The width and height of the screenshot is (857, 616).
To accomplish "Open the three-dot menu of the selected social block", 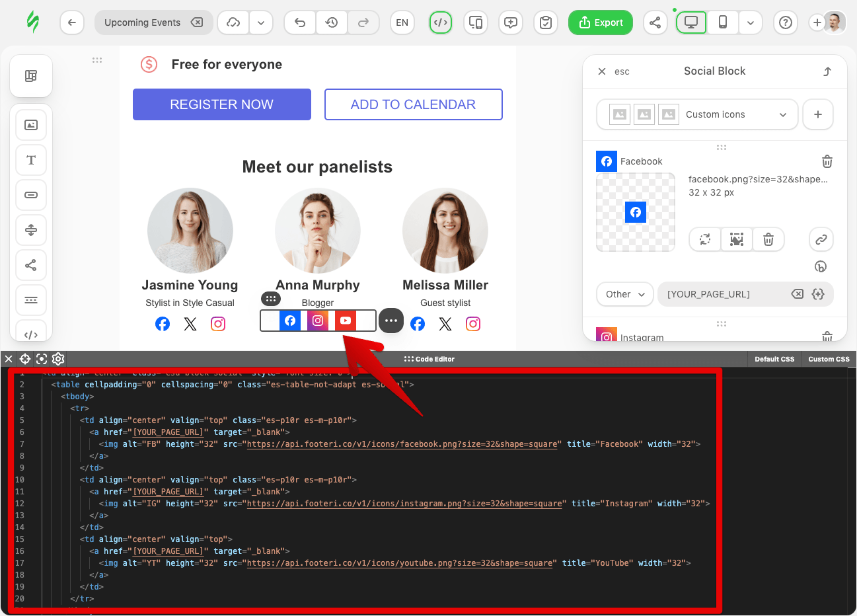I will coord(391,321).
